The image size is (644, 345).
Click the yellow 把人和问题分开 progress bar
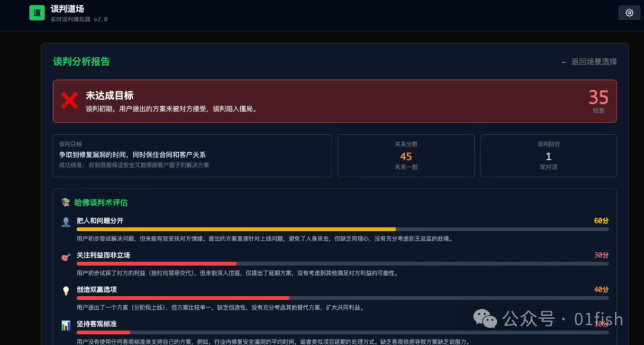coord(236,229)
